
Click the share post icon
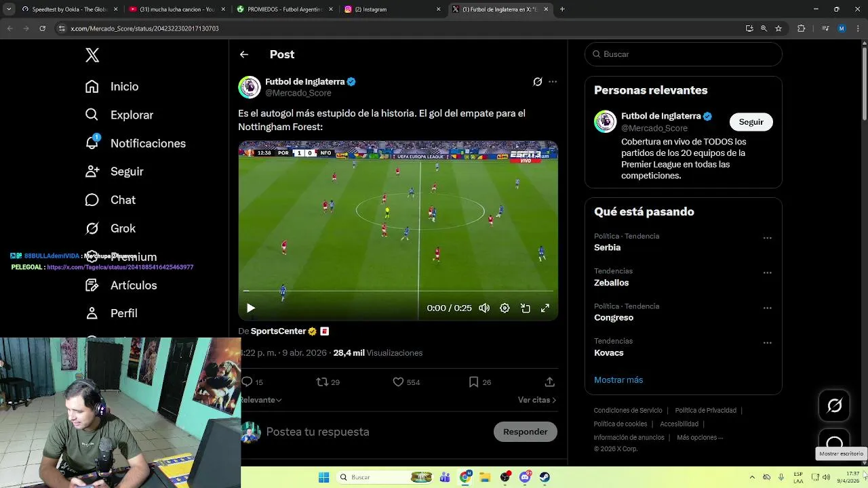click(x=550, y=382)
